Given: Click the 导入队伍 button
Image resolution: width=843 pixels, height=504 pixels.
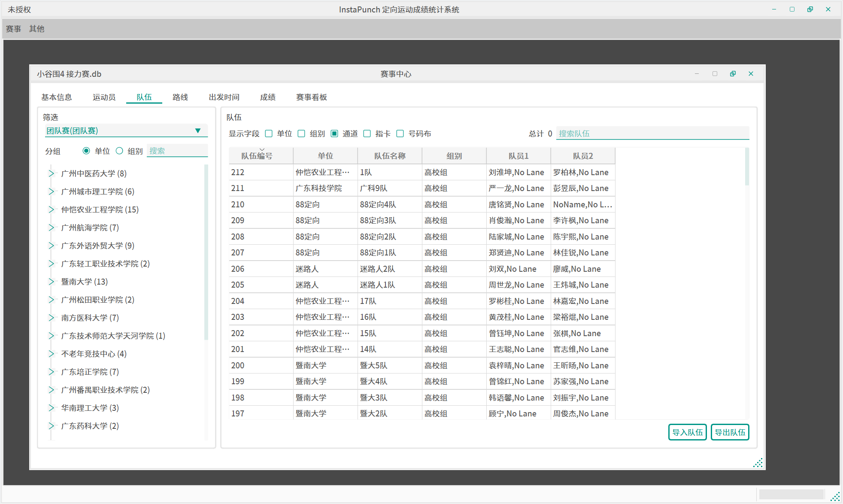Looking at the screenshot, I should point(687,432).
